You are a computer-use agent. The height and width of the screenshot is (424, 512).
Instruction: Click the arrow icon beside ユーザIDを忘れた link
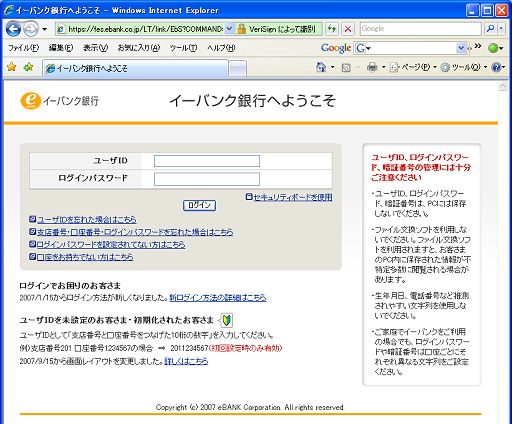pos(32,219)
